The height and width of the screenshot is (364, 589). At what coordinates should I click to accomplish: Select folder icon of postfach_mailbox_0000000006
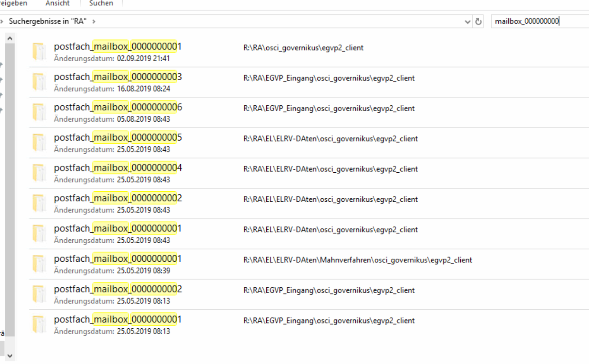[x=39, y=112]
